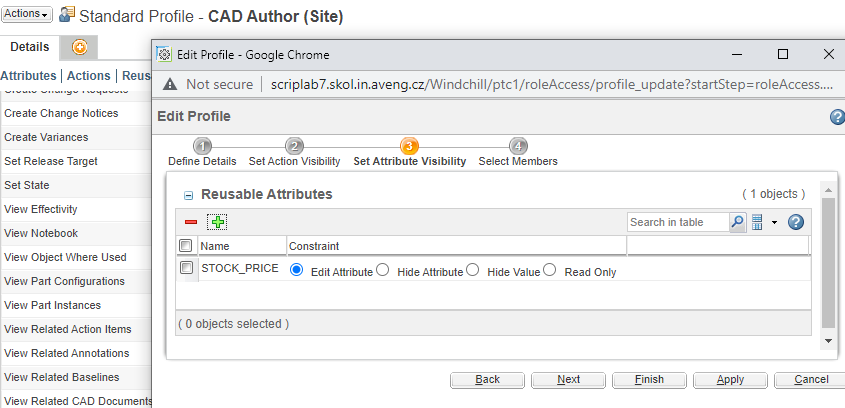Screen dimensions: 845x408
Task: Click the table view options icon
Action: click(x=757, y=222)
